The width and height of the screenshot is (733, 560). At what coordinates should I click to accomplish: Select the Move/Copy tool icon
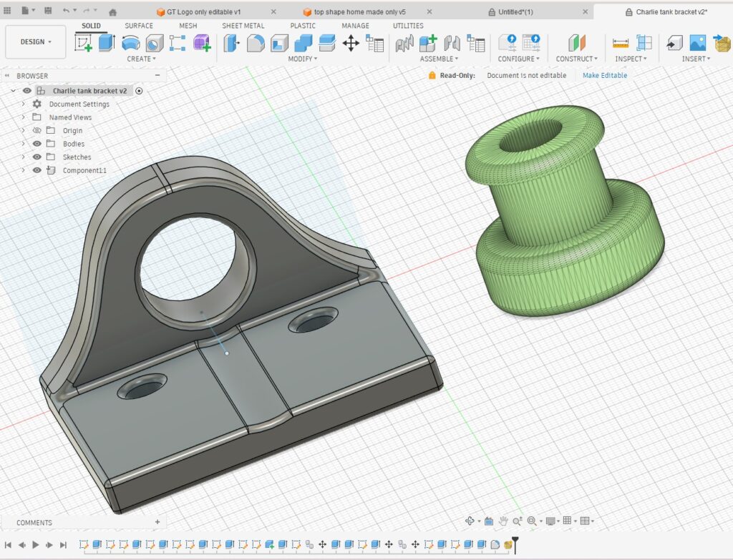[351, 44]
